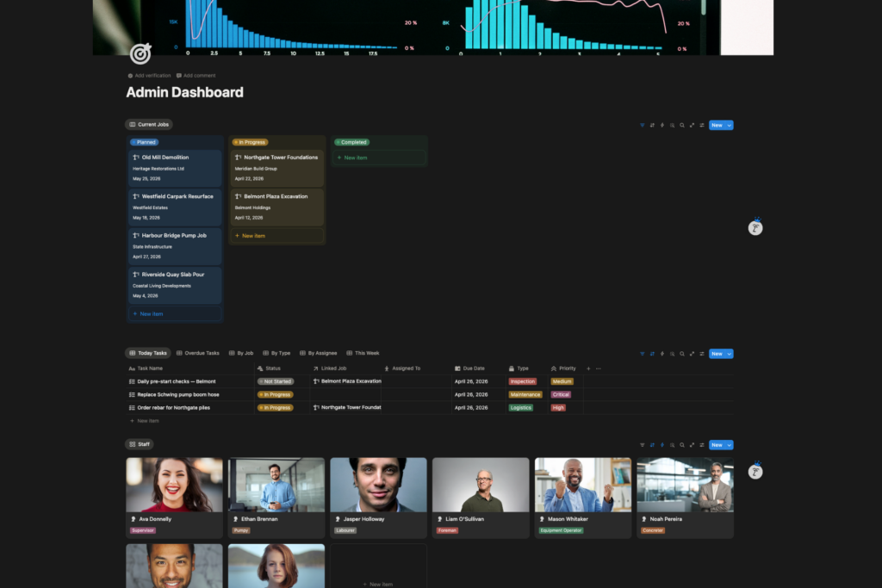Open the table's three-dot column options
This screenshot has width=882, height=588.
coord(599,368)
